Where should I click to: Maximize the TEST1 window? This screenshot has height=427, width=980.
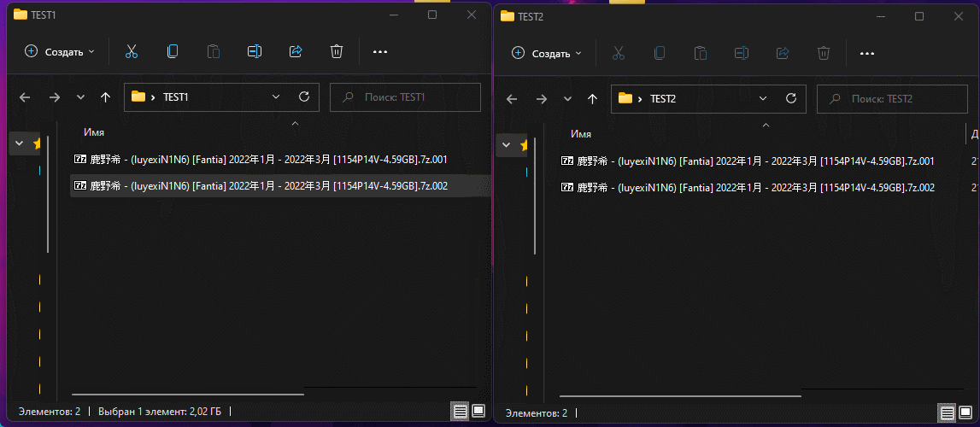(432, 15)
